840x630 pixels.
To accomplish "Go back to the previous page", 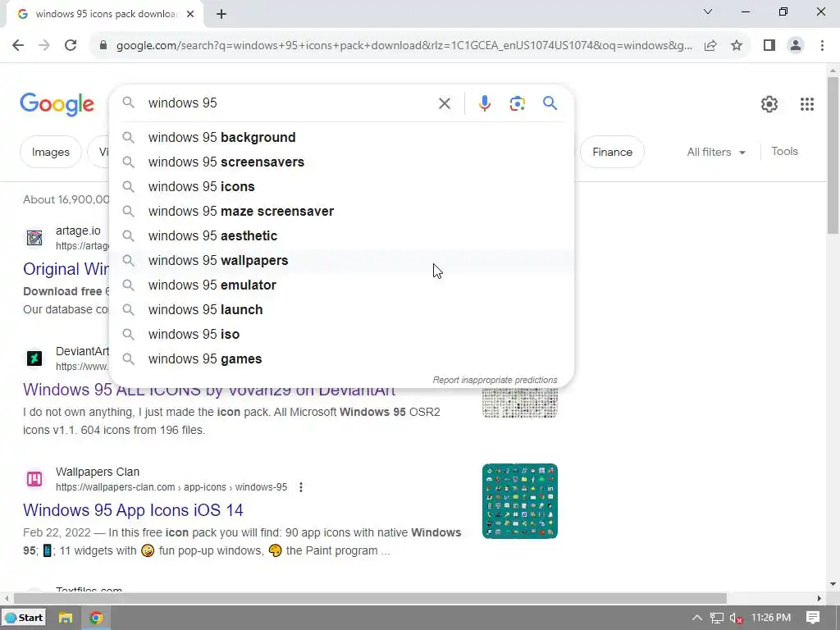I will pos(18,45).
